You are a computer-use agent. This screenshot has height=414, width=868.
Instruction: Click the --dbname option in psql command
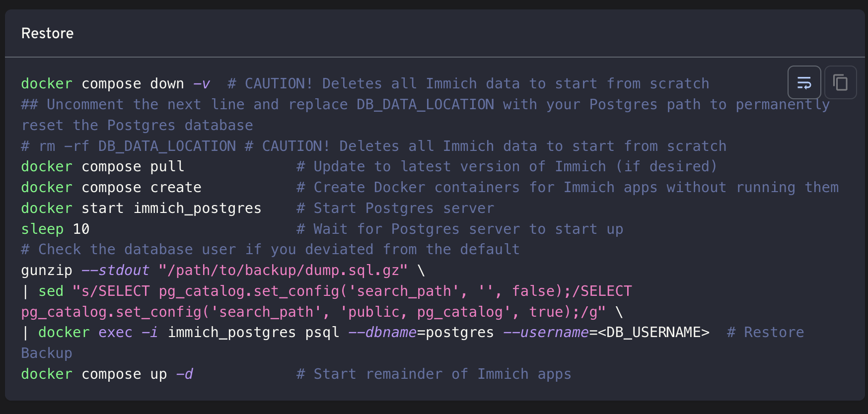(x=382, y=332)
